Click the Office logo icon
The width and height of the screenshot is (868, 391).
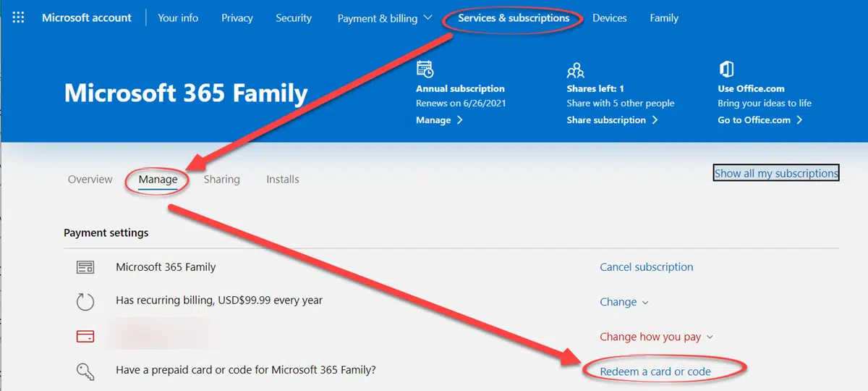coord(726,70)
